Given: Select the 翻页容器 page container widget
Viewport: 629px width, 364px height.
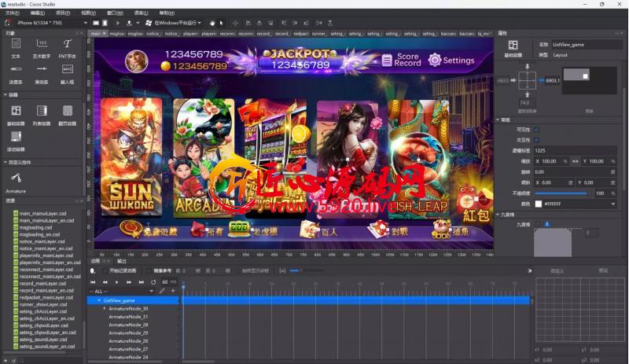Looking at the screenshot, I should [x=67, y=110].
